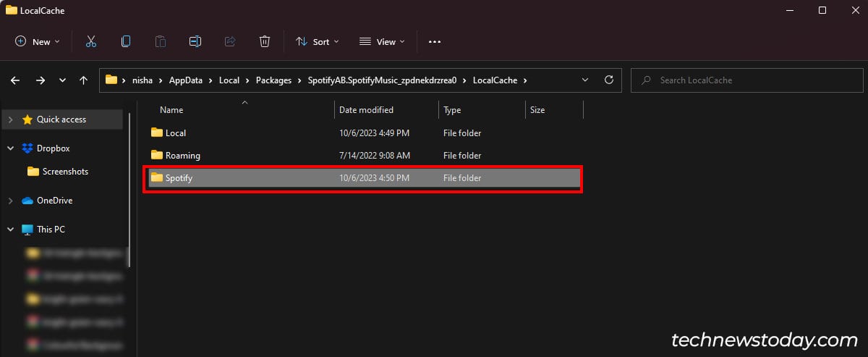Click LocalCache in the address path
868x357 pixels.
[495, 80]
